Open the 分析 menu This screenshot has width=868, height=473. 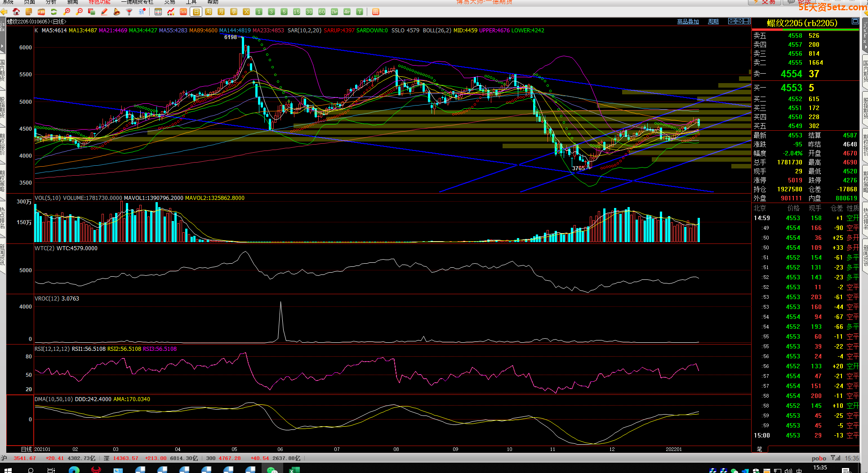(x=51, y=2)
